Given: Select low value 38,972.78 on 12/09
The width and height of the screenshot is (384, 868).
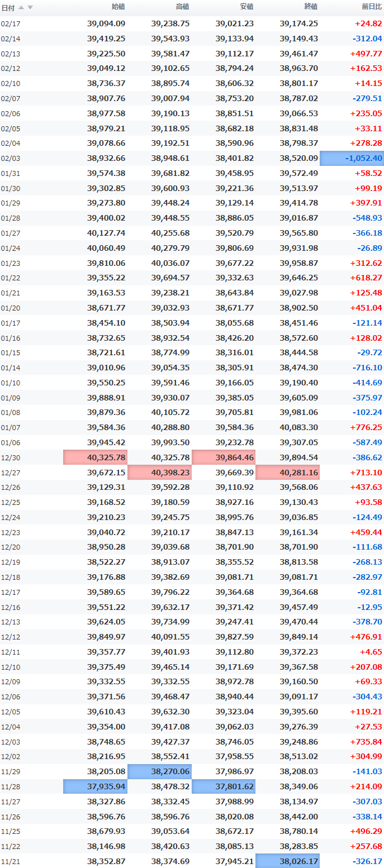Looking at the screenshot, I should [234, 681].
